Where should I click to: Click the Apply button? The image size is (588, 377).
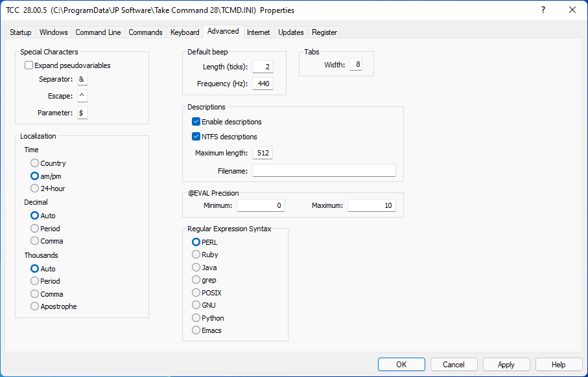[506, 364]
